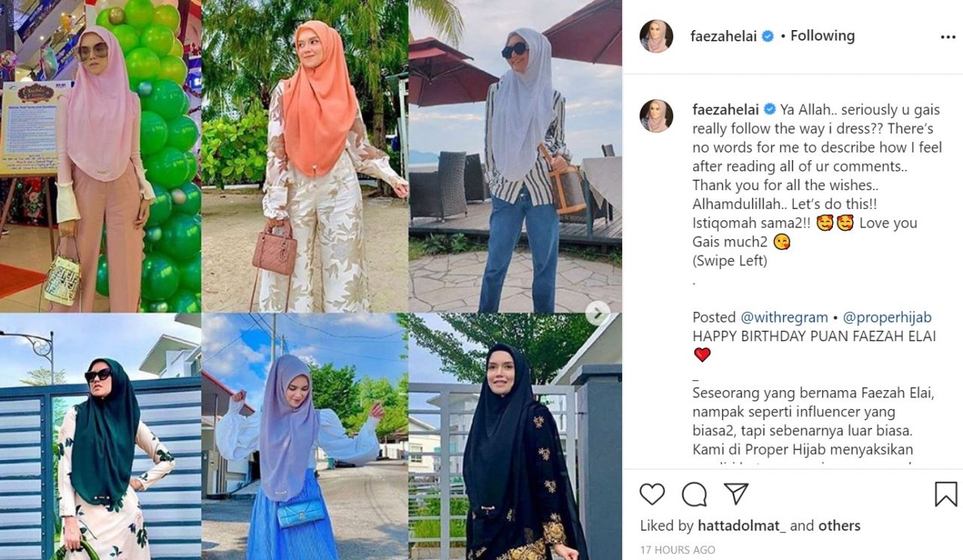Open hattadolmat_ profile from likes
The image size is (963, 560).
pyautogui.click(x=742, y=526)
